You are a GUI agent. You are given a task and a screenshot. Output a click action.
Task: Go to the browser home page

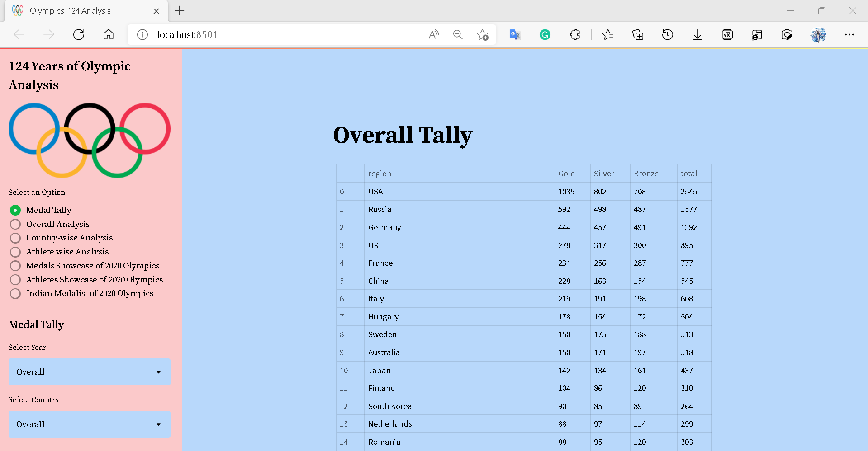[109, 34]
